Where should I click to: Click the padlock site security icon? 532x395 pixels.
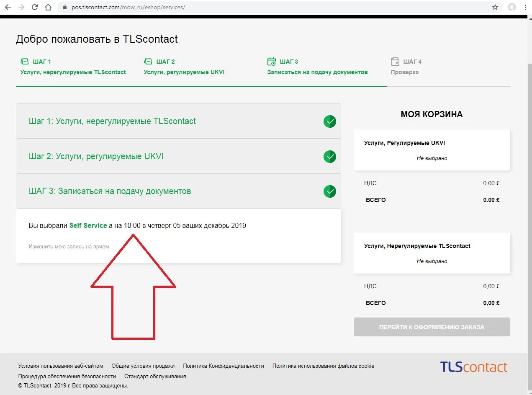[x=65, y=8]
